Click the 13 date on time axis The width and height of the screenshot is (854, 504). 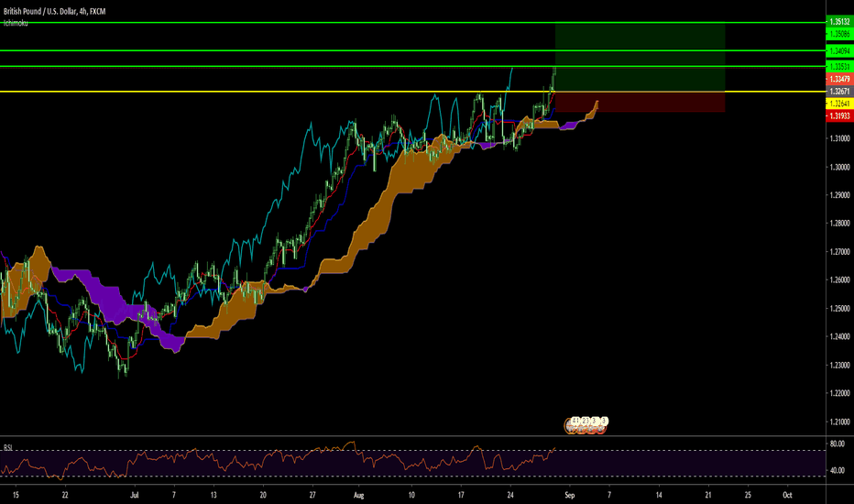pos(213,495)
